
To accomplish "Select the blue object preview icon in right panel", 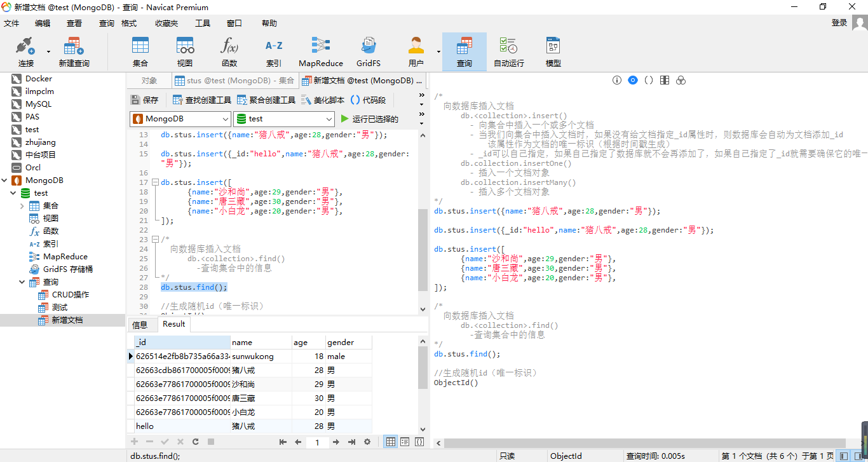I will (632, 80).
